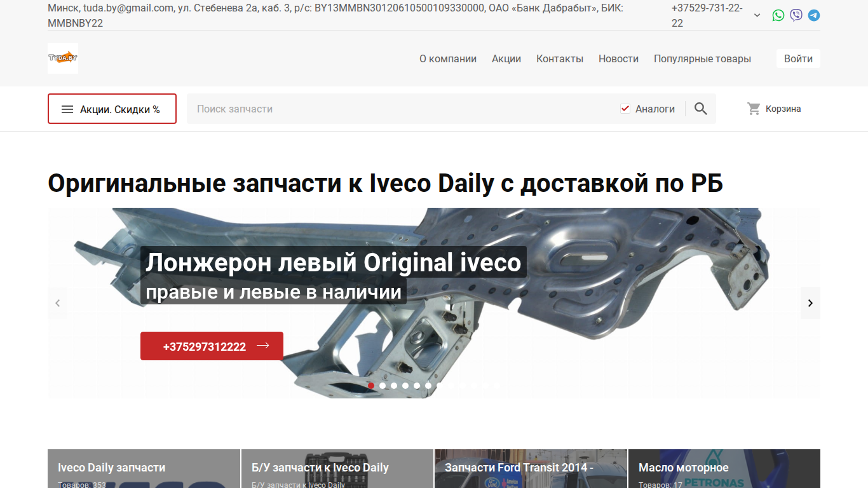Click the company address and bank details text
The image size is (868, 488).
click(336, 15)
